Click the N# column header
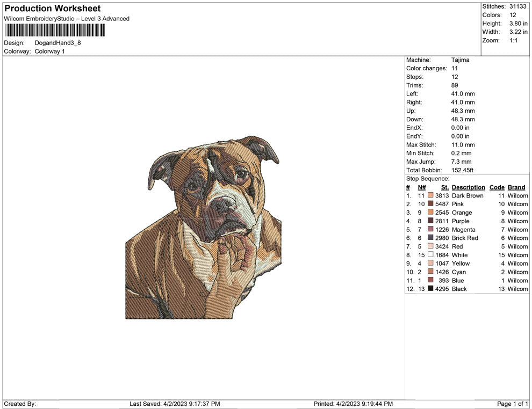The height and width of the screenshot is (409, 532). pyautogui.click(x=422, y=187)
